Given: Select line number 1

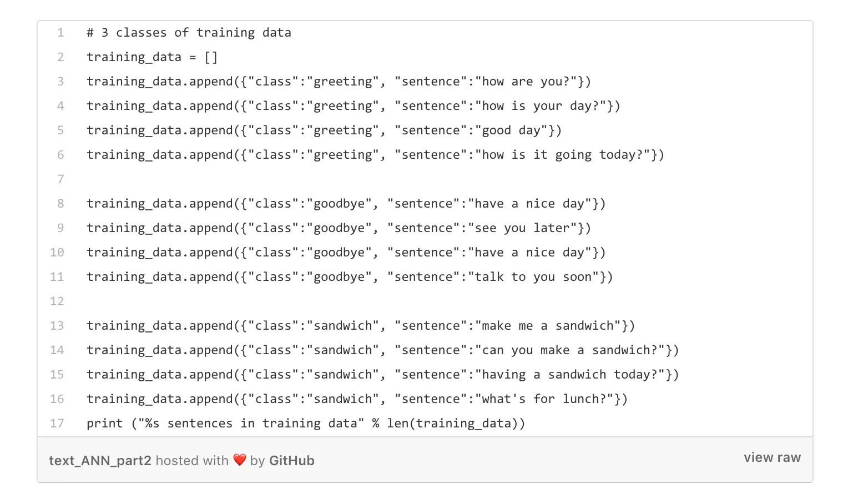Looking at the screenshot, I should [x=60, y=33].
